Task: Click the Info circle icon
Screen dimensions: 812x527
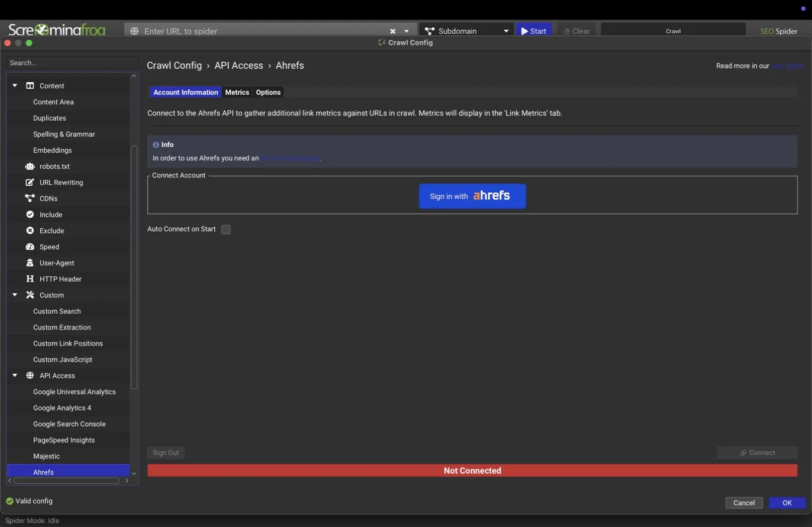Action: (156, 144)
